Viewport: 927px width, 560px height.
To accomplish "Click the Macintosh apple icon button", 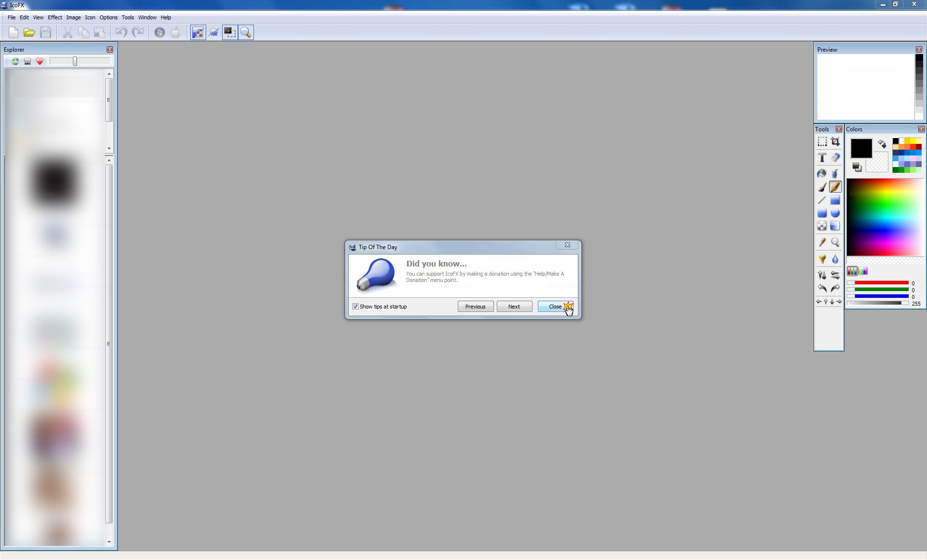I will [176, 32].
